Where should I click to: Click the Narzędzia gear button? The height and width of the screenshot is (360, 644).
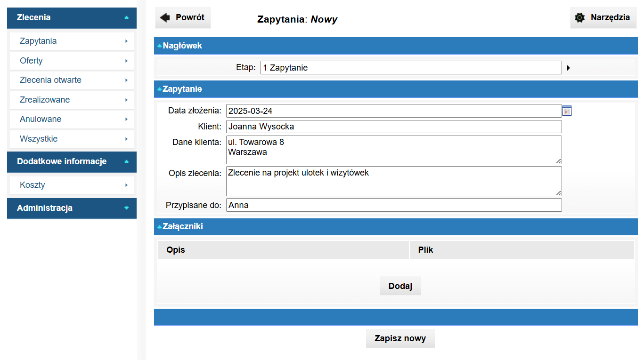[603, 18]
